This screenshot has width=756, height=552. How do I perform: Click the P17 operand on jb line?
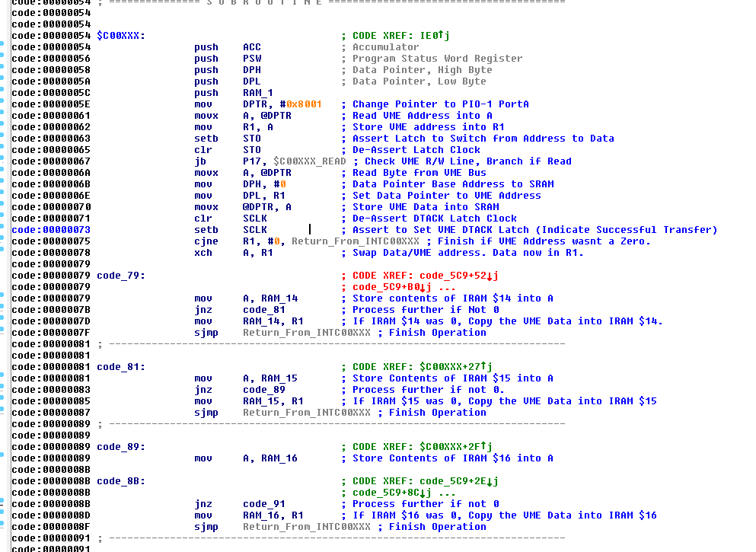252,161
